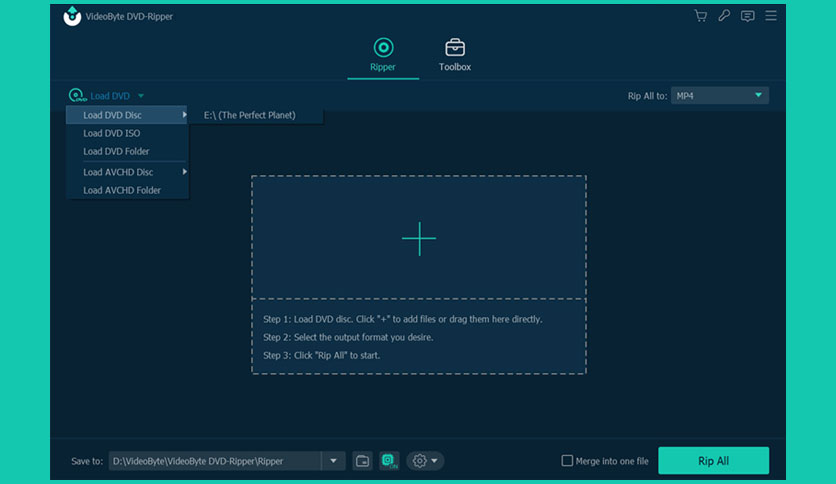Expand the Load AVCHD Disc submenu arrow
The image size is (836, 484).
point(184,172)
